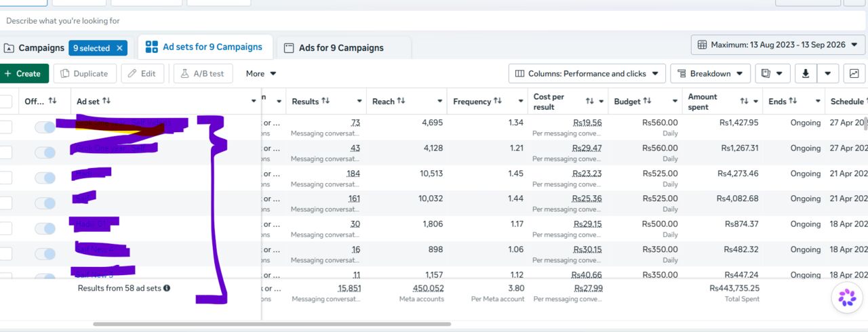868x332 pixels.
Task: Click the search field Describe what you're looking for
Action: point(434,20)
